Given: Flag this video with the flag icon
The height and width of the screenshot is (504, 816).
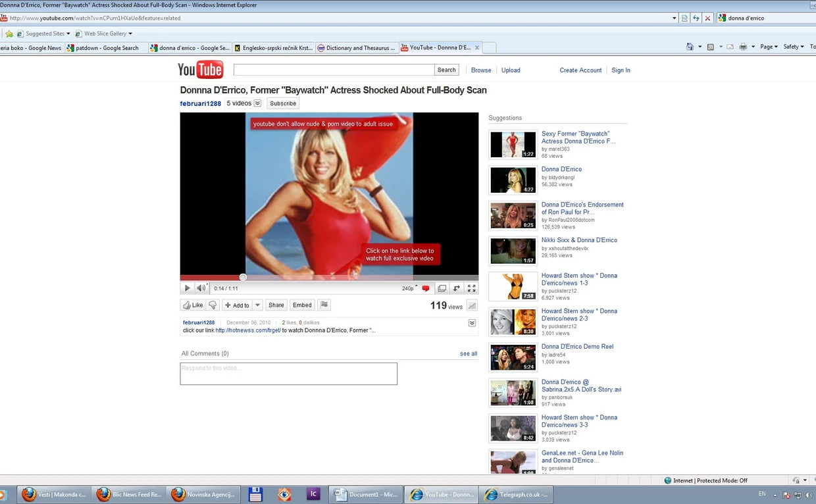Looking at the screenshot, I should [x=323, y=305].
